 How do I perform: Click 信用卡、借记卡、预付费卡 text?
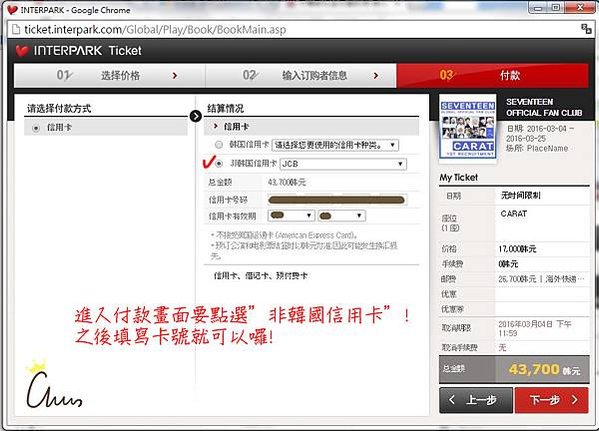click(261, 275)
